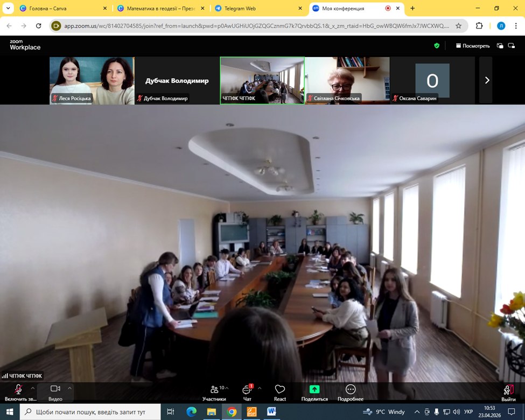525x420 pixels.
Task: Show next participants with gallery arrow
Action: [x=487, y=80]
